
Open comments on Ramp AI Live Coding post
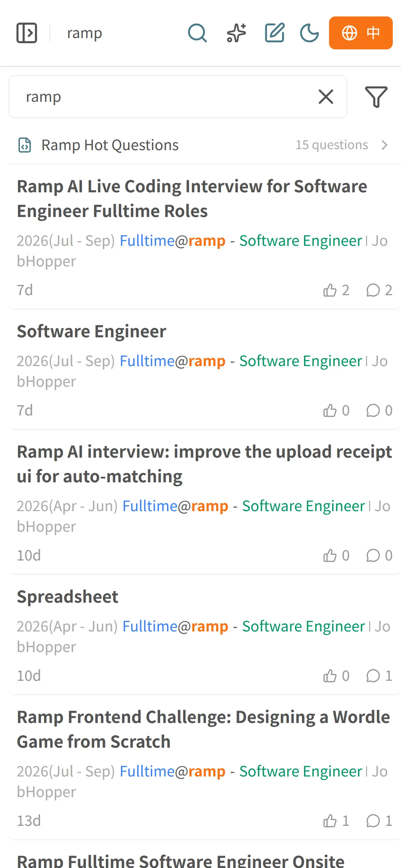point(379,290)
